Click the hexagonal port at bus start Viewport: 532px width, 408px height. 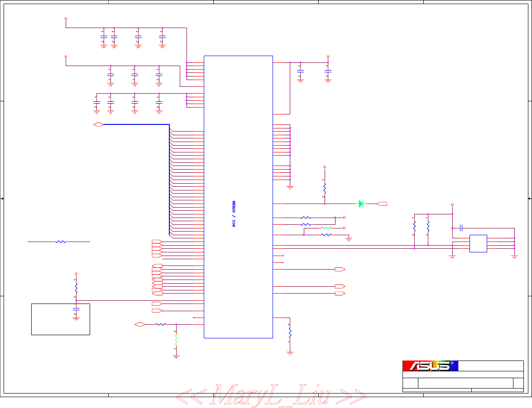[x=98, y=125]
